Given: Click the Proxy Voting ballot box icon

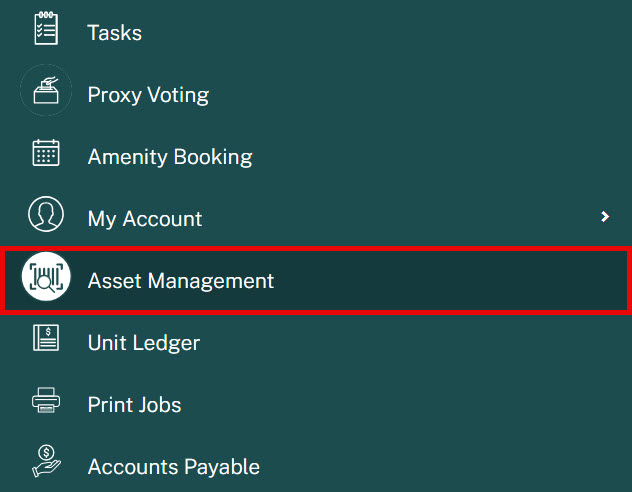Looking at the screenshot, I should (x=46, y=90).
